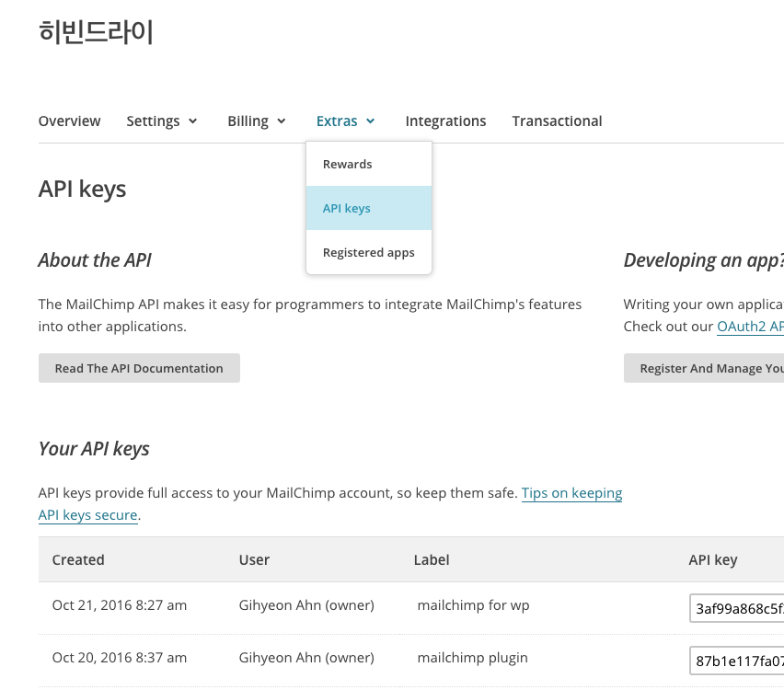
Task: Open the Integrations tab
Action: click(445, 121)
